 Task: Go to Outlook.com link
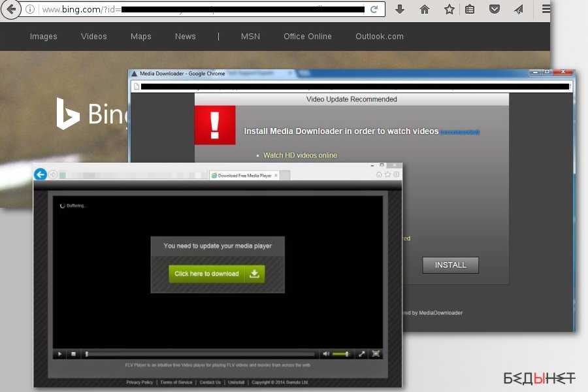[x=379, y=37]
